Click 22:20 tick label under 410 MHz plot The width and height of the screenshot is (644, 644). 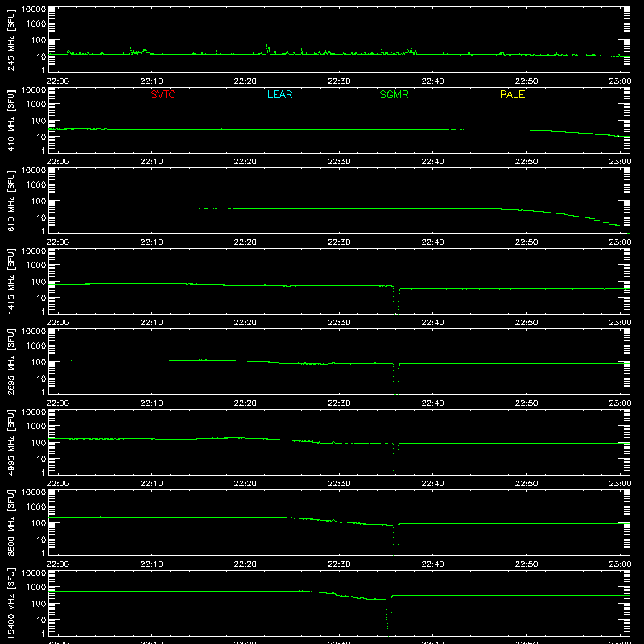click(246, 162)
